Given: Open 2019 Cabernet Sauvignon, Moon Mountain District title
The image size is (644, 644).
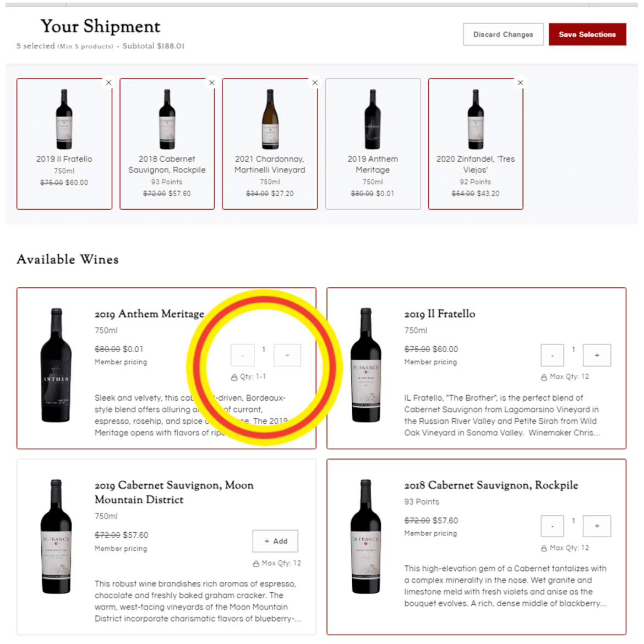Looking at the screenshot, I should pyautogui.click(x=174, y=493).
